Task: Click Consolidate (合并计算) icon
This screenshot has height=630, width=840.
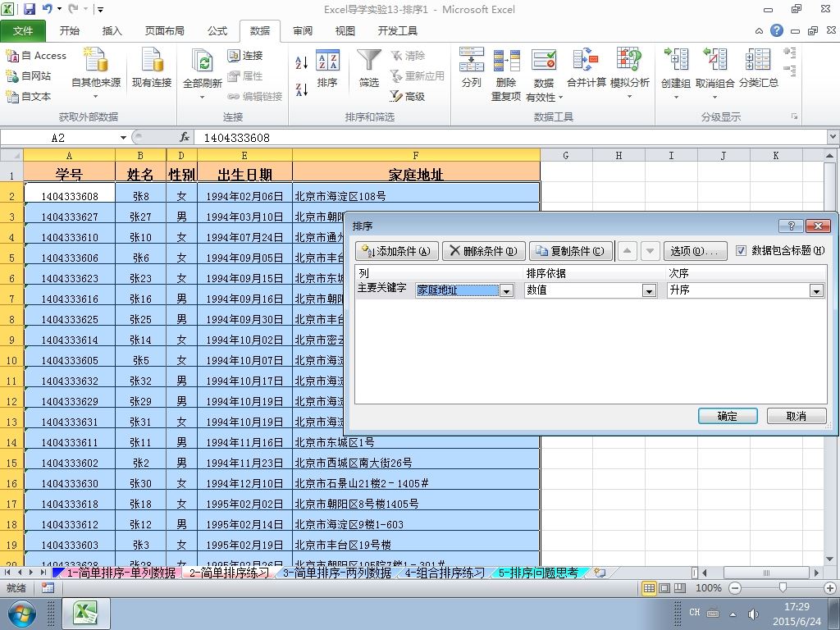Action: click(x=586, y=59)
